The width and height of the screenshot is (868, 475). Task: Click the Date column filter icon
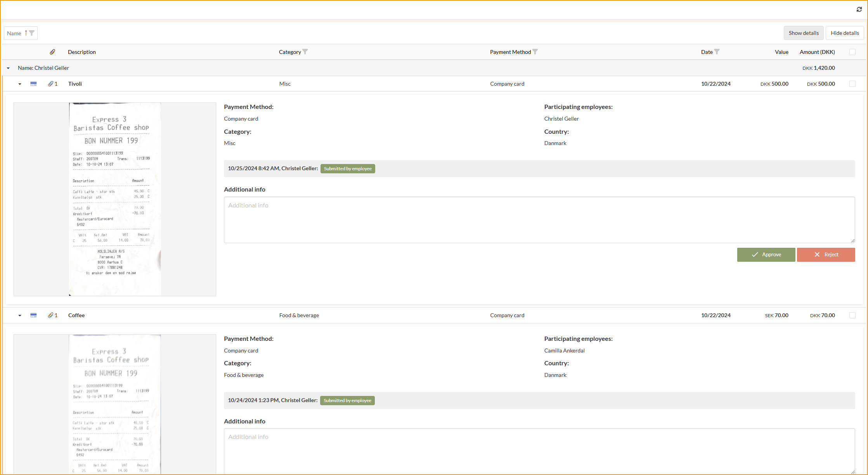pos(717,52)
